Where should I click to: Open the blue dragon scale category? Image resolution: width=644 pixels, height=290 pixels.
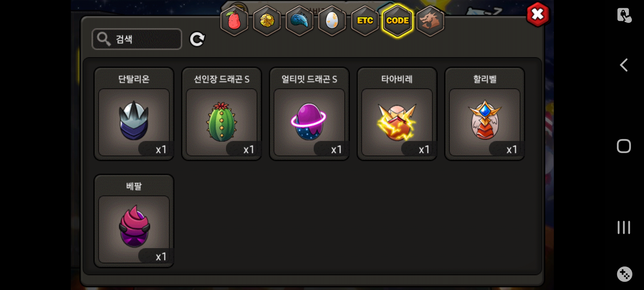[x=299, y=20]
